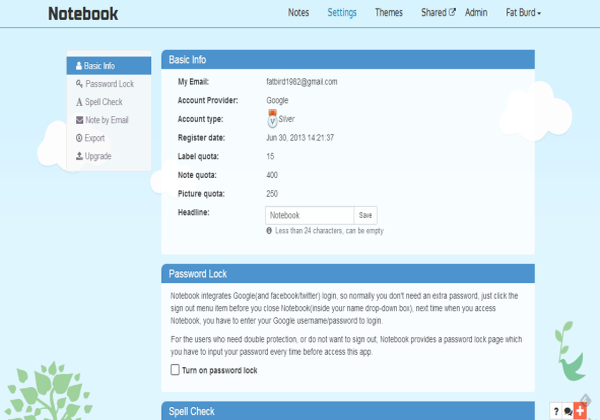
Task: Open feedback chat bubbles button
Action: click(568, 412)
